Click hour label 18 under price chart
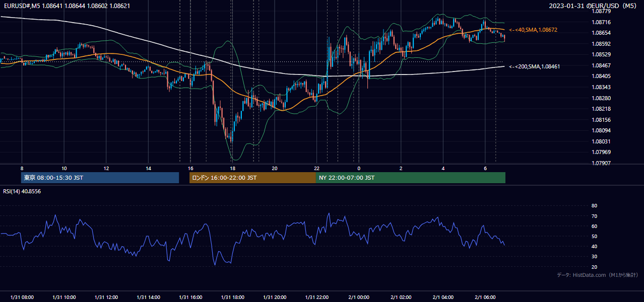This screenshot has height=302, width=644. (232, 168)
